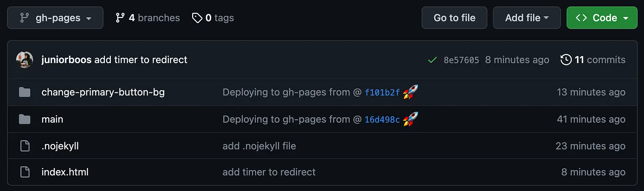Click the history clock icon for commits

(x=566, y=60)
